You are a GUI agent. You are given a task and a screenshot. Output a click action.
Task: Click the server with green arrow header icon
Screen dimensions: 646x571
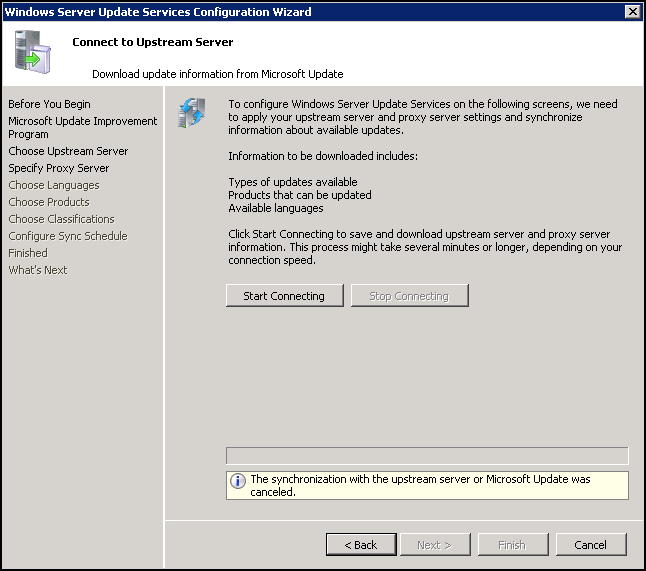coord(33,52)
